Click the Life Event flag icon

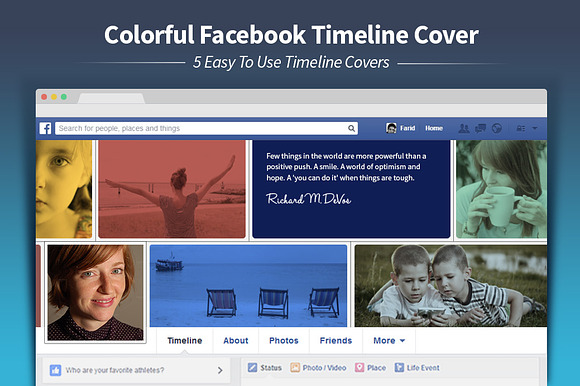tap(399, 368)
